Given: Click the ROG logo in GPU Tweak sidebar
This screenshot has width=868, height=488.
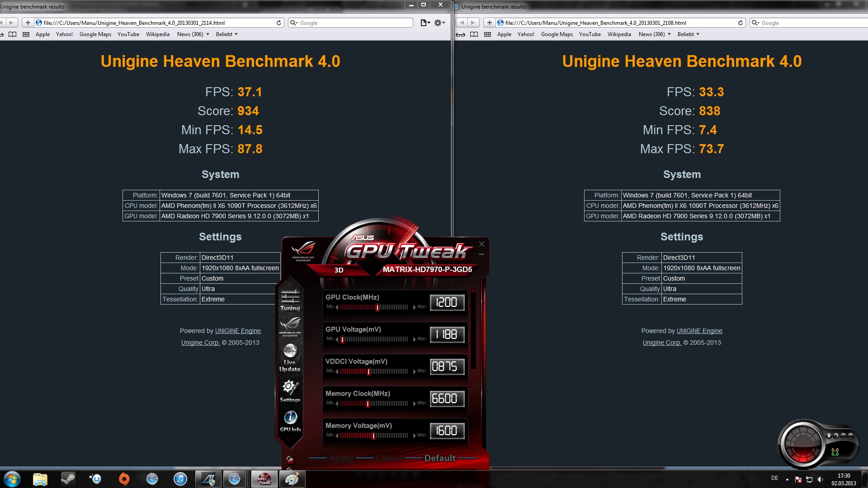Looking at the screenshot, I should [x=290, y=324].
